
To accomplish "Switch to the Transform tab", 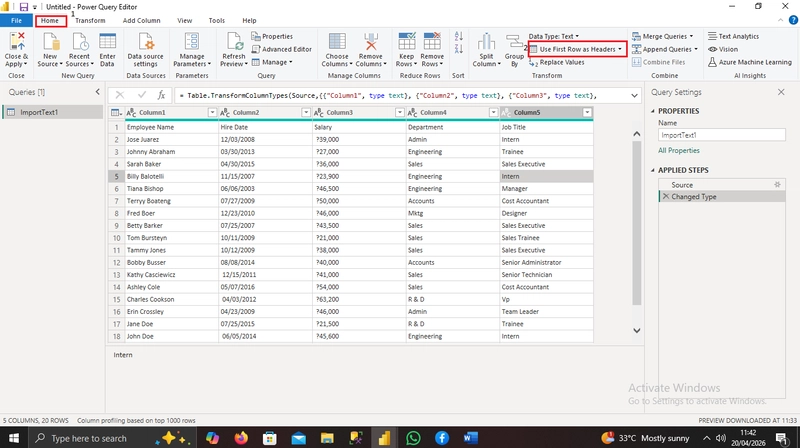I will [90, 20].
